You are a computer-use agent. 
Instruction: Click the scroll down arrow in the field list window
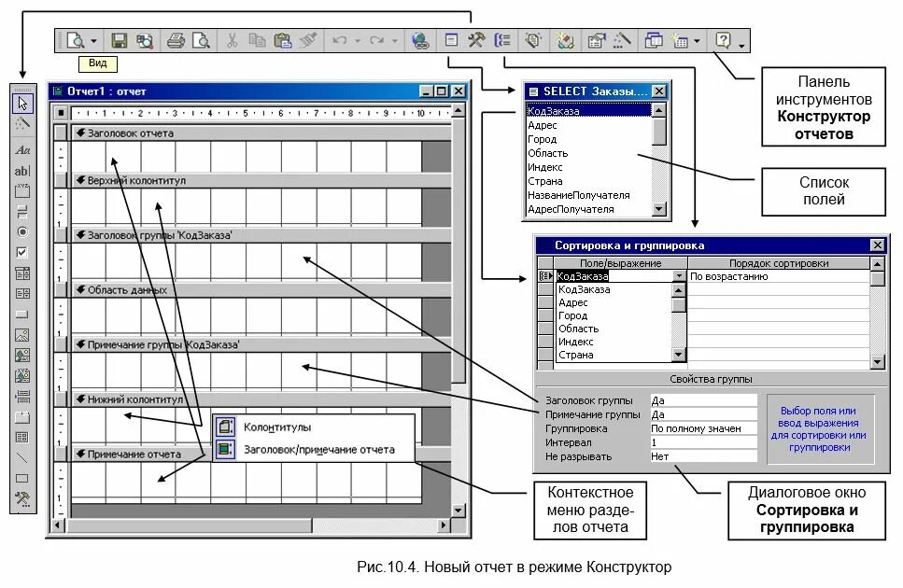pyautogui.click(x=659, y=209)
